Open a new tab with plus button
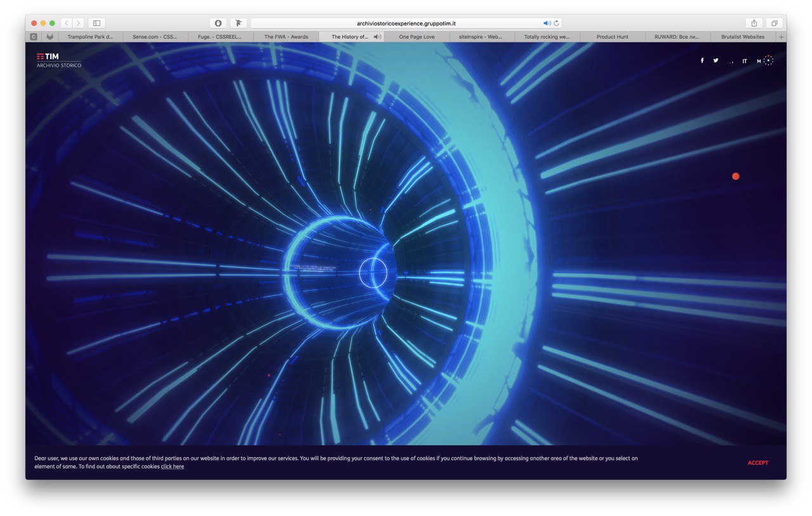The height and width of the screenshot is (516, 812). tap(781, 37)
